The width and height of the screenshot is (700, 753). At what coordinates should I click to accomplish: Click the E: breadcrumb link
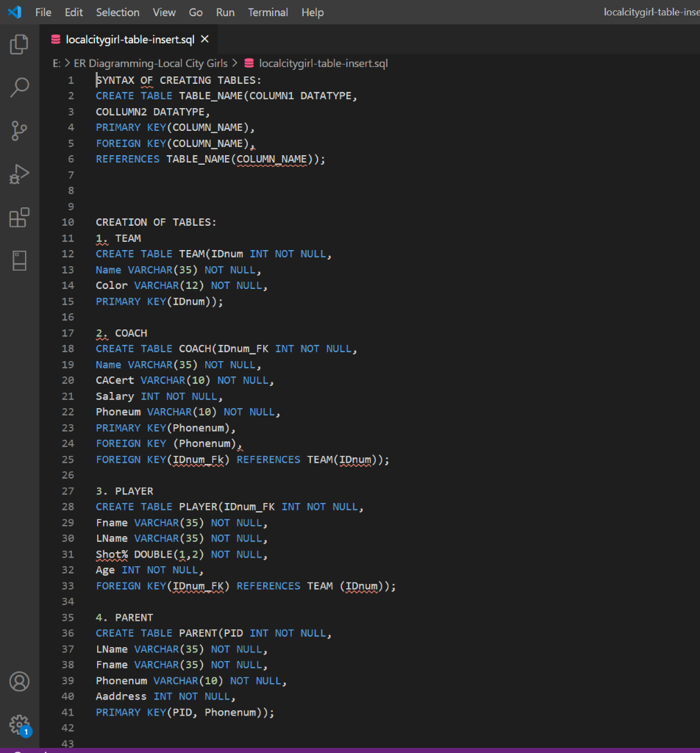pyautogui.click(x=56, y=63)
